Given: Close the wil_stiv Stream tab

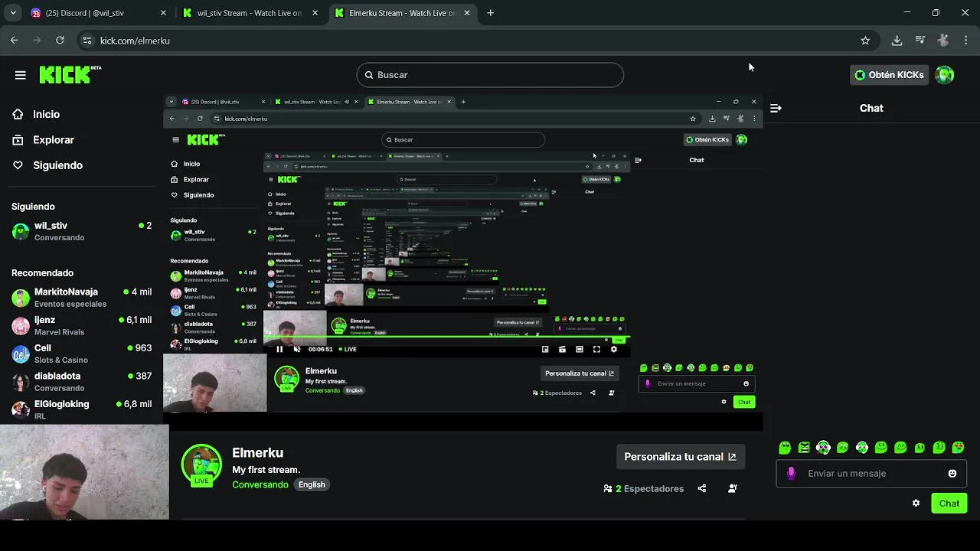Looking at the screenshot, I should (315, 13).
